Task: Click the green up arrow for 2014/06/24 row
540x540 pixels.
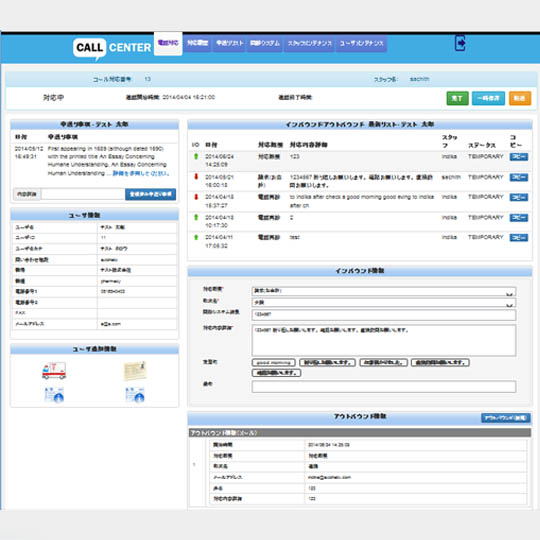Action: coord(196,157)
